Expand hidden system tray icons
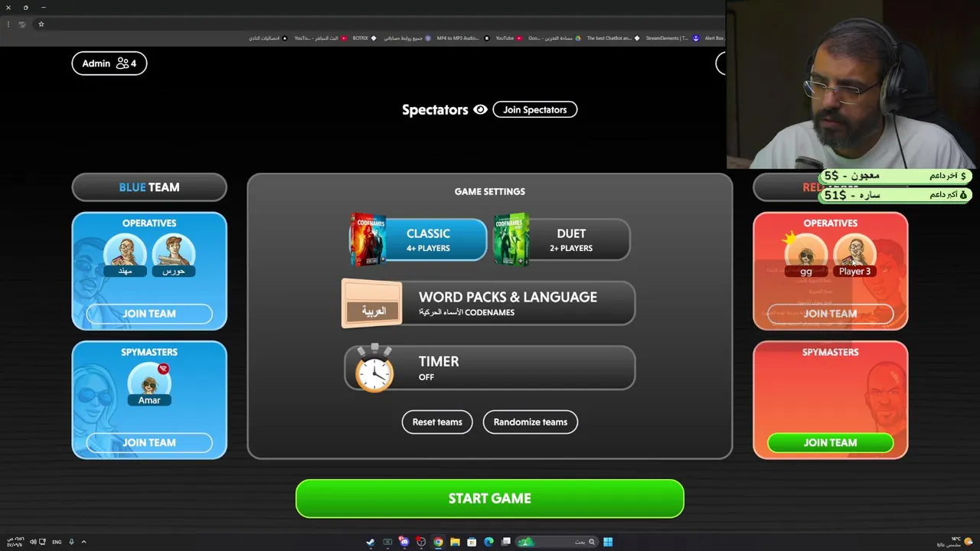980x551 pixels. pos(83,542)
